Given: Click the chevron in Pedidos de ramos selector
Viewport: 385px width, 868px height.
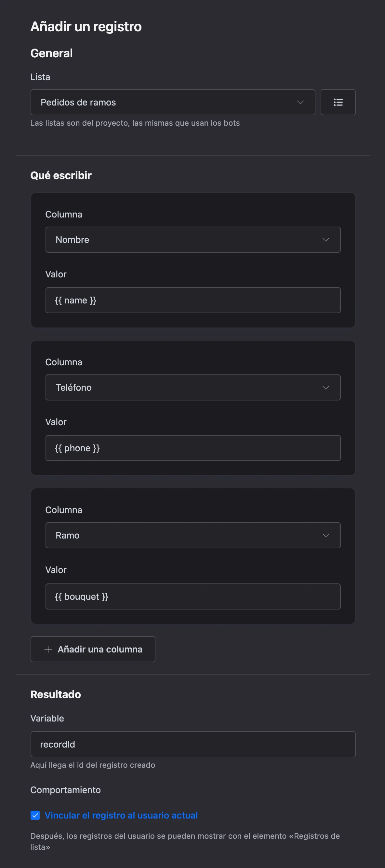Looking at the screenshot, I should click(x=300, y=102).
